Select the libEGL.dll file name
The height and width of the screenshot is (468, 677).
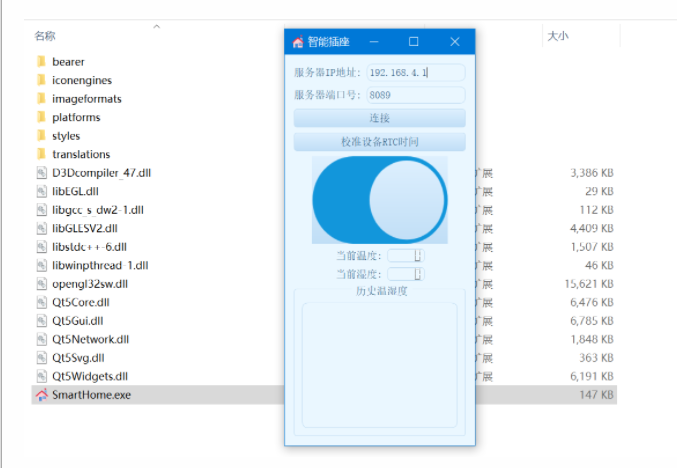click(x=76, y=191)
